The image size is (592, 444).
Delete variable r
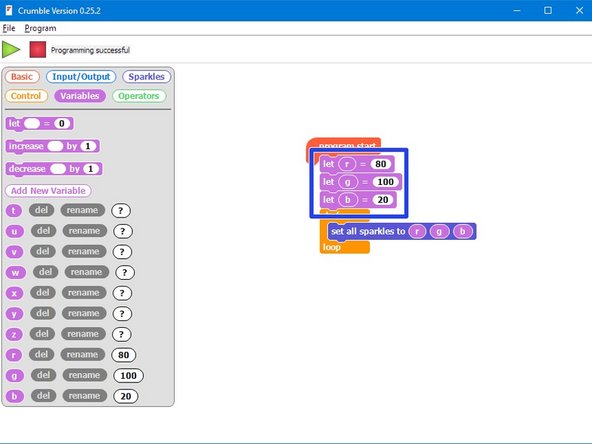(x=42, y=355)
